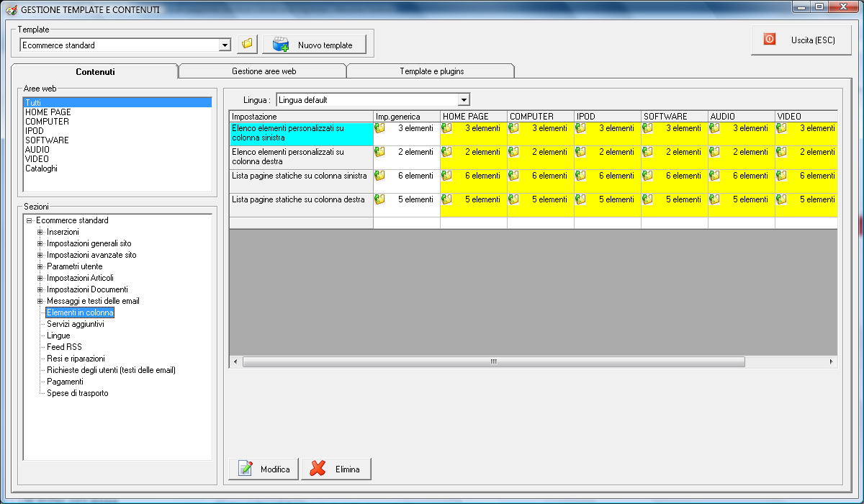Select Tutti in Aree web list

(x=117, y=103)
